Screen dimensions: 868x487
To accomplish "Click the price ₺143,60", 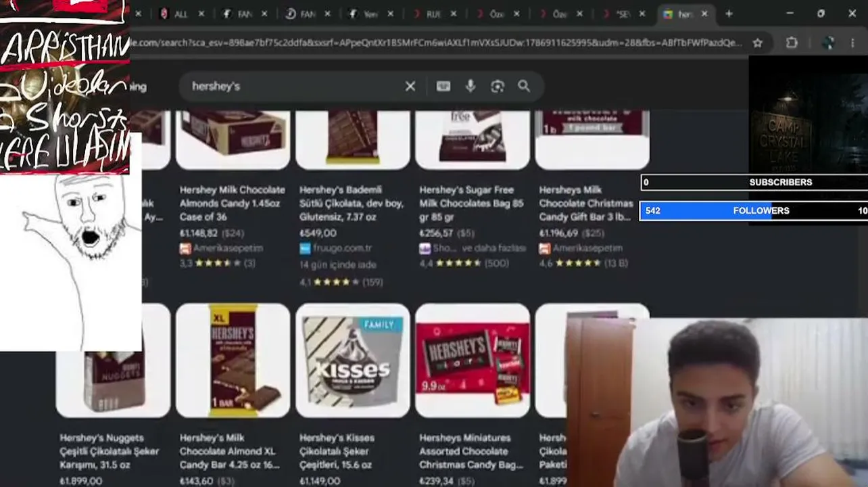I will tap(197, 481).
